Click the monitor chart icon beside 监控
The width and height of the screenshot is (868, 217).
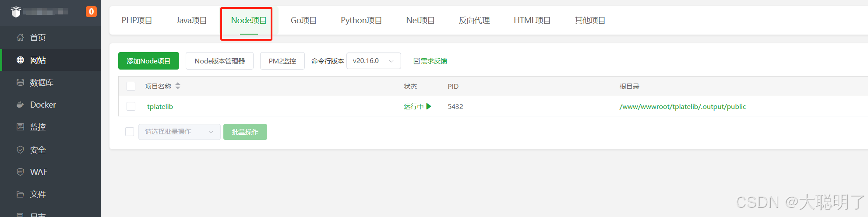(x=20, y=127)
